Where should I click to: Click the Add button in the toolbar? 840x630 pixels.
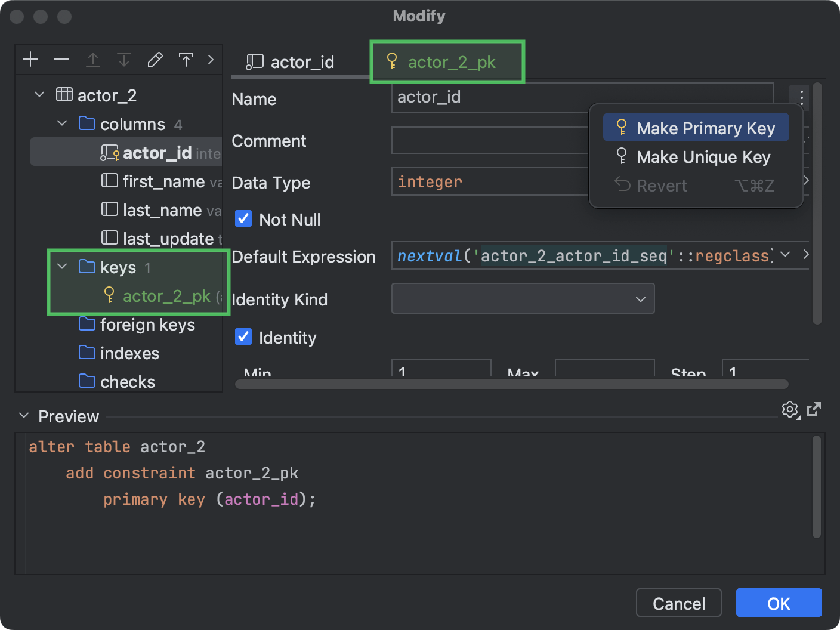pyautogui.click(x=30, y=59)
